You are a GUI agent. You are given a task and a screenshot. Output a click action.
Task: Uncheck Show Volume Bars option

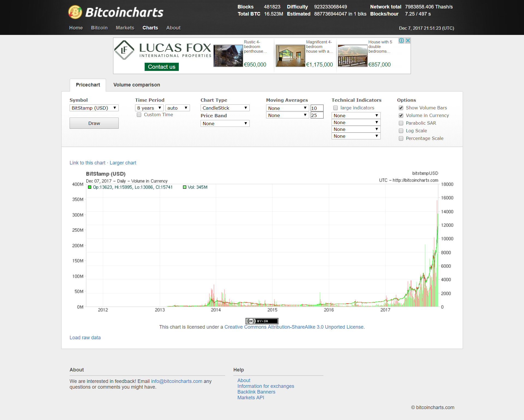[401, 108]
